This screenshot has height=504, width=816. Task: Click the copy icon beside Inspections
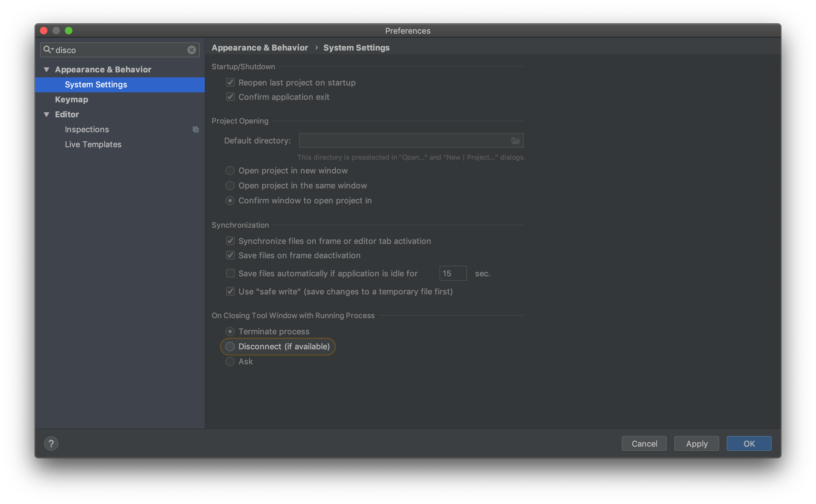(196, 129)
